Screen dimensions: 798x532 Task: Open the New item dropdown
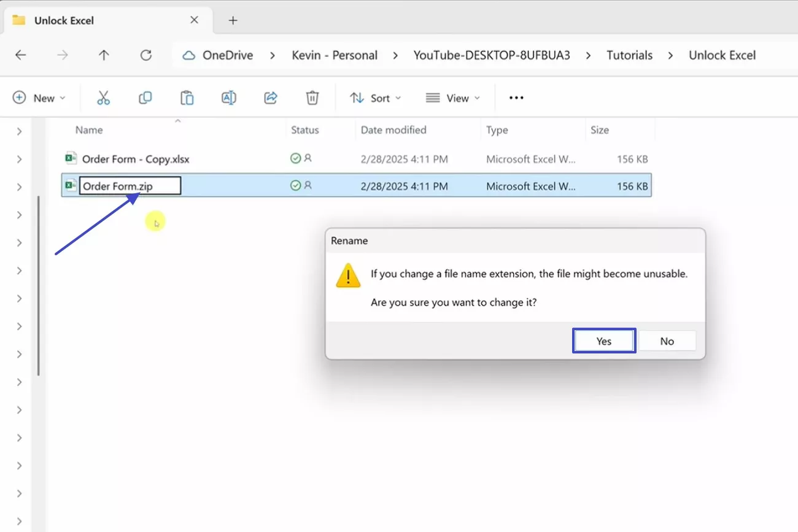(x=39, y=98)
